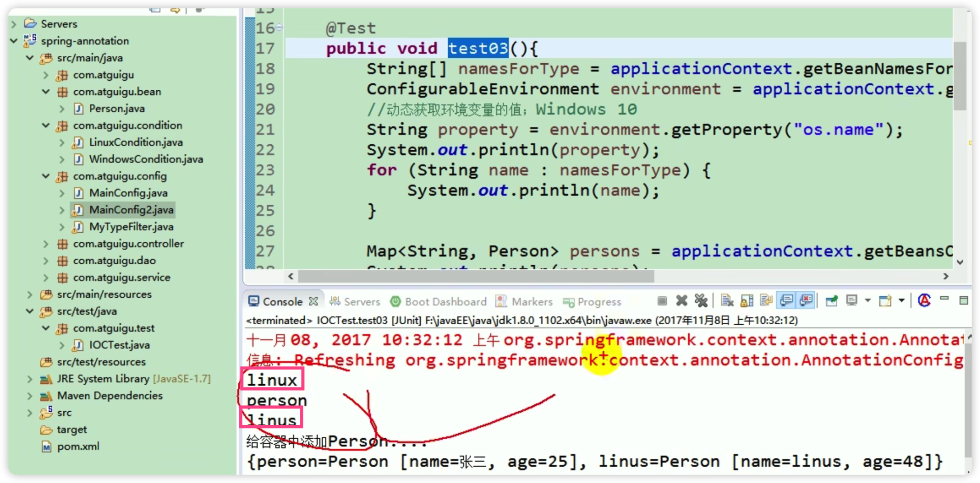Click the editor scroll right arrow
Screen dimensions: 980x483
(x=946, y=276)
